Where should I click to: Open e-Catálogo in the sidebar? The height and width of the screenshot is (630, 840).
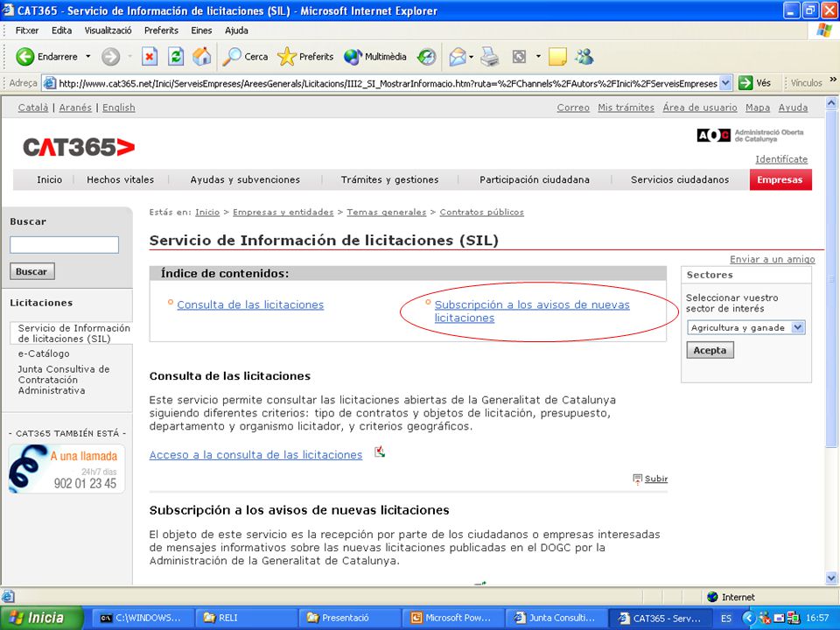(44, 353)
